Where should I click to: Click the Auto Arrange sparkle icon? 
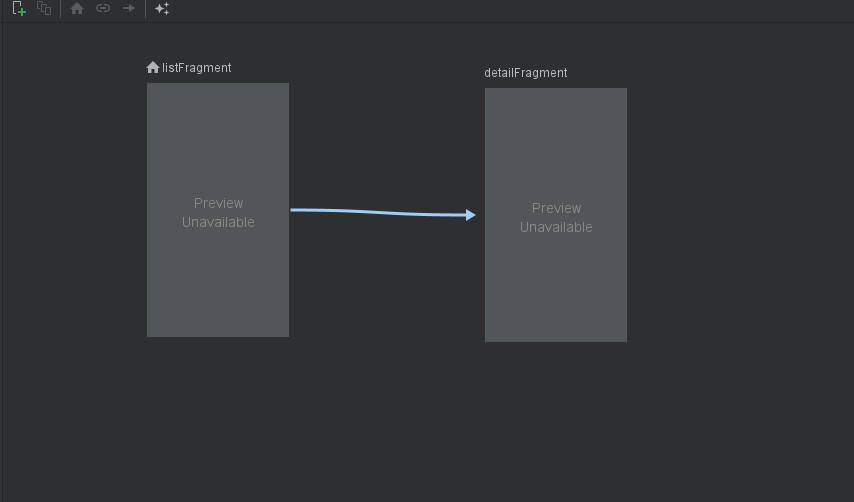click(162, 9)
